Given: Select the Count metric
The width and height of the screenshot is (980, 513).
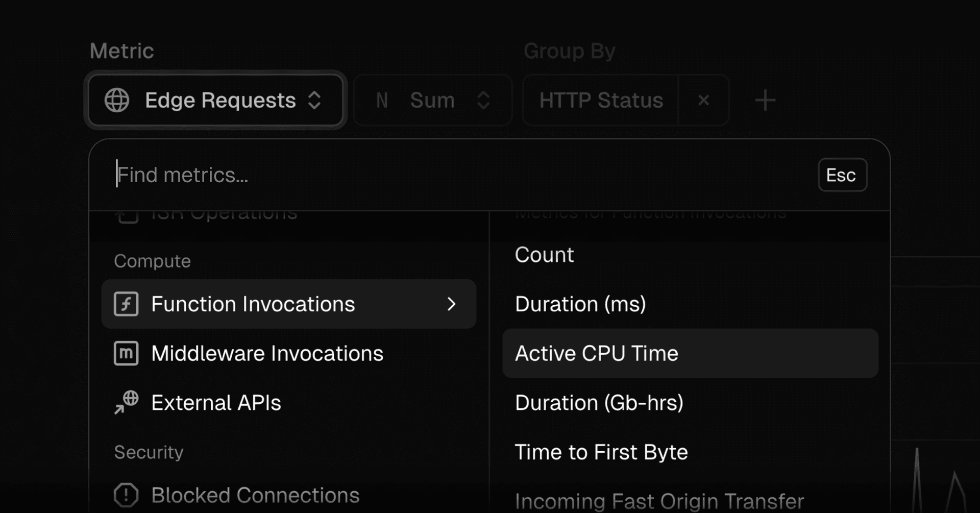Looking at the screenshot, I should 544,255.
